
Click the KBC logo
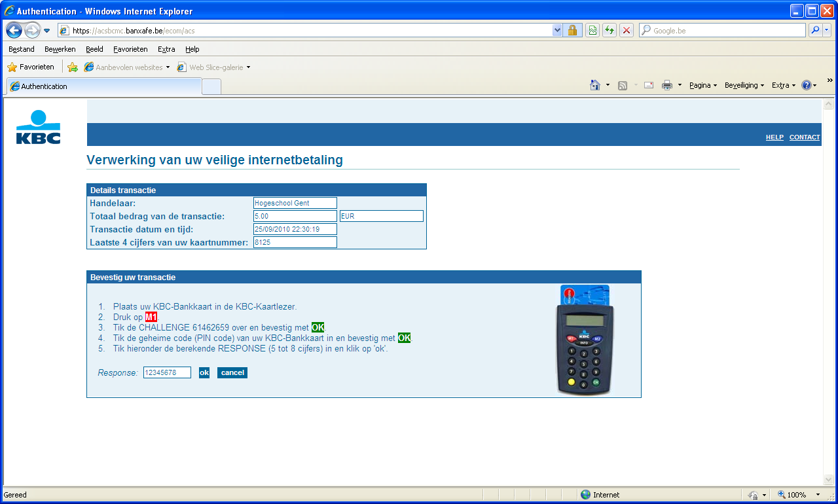pos(38,127)
